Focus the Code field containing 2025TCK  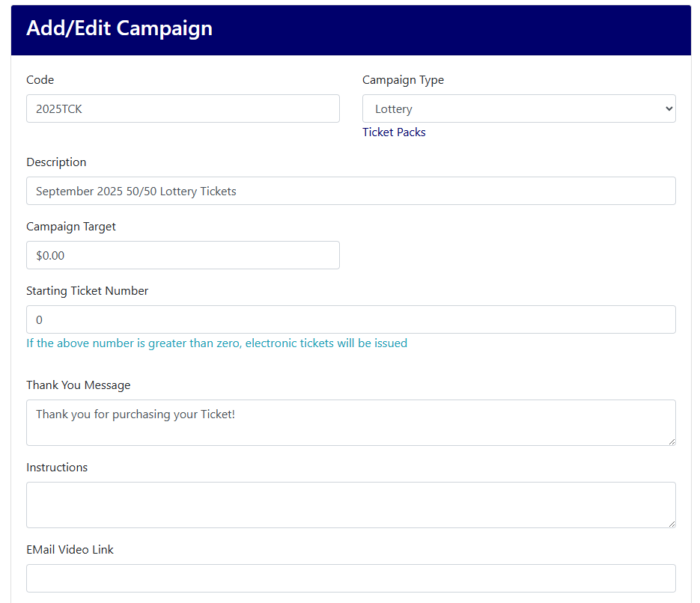tap(183, 108)
